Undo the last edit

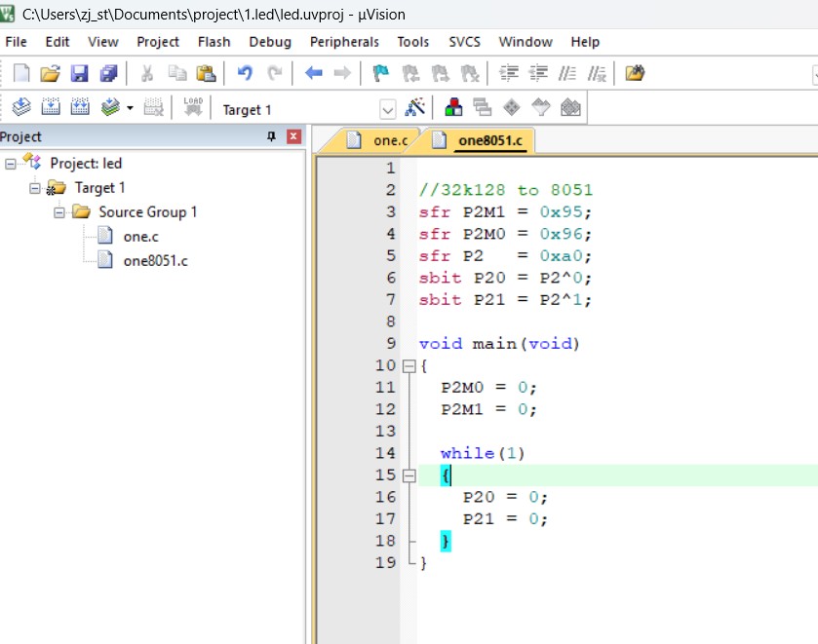click(x=245, y=73)
